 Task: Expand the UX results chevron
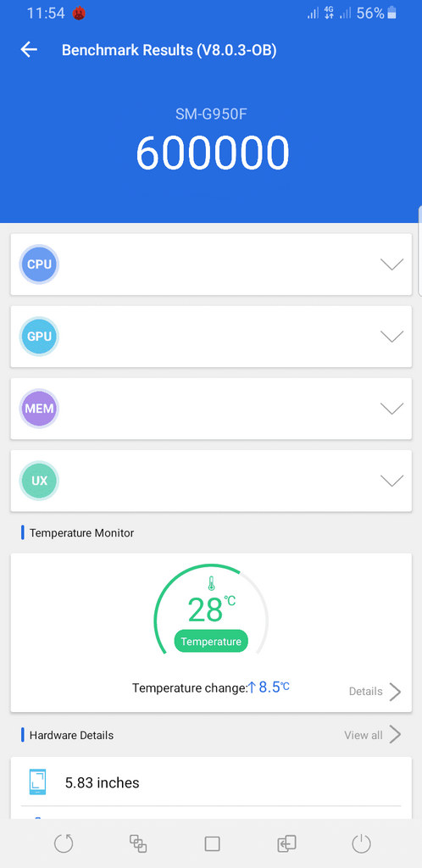click(x=392, y=481)
